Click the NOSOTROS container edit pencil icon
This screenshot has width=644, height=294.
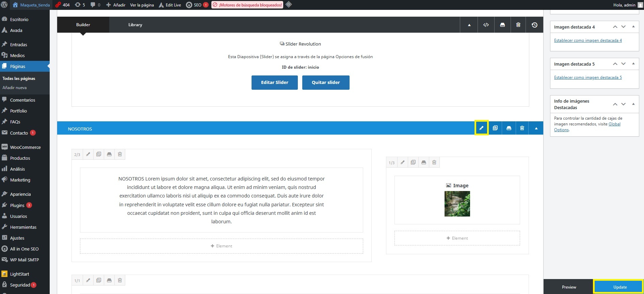[481, 128]
